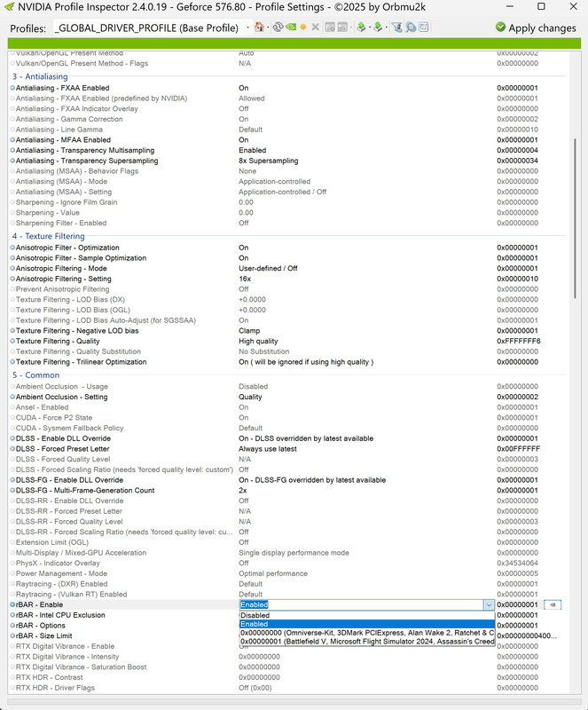
Task: Select the 'Antialiasing - Transparency Supersampling' row
Action: [x=287, y=161]
